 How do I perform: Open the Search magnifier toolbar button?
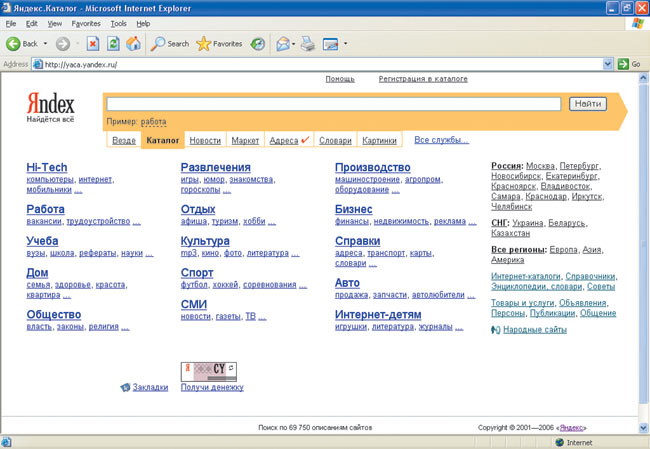169,44
